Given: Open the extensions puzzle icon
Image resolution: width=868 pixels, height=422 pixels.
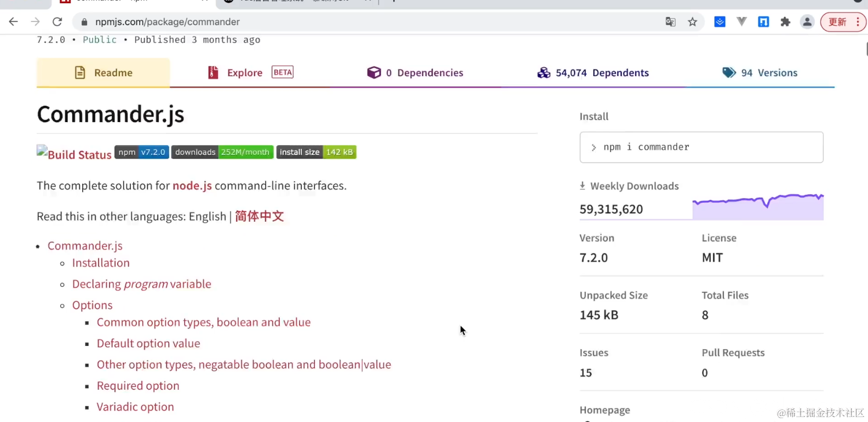Looking at the screenshot, I should point(785,22).
